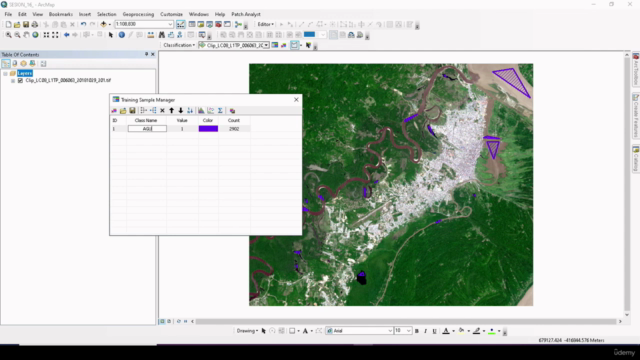
Task: Reset class order icon
Action: [190, 111]
